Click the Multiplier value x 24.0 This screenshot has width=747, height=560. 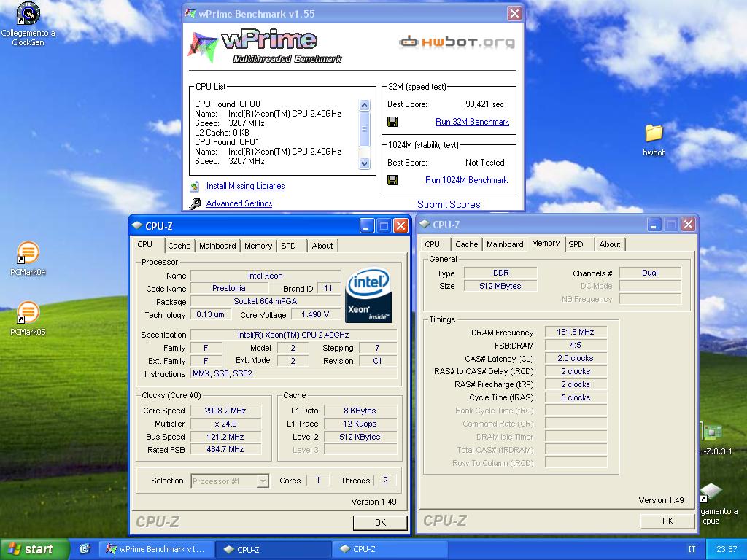(x=225, y=424)
